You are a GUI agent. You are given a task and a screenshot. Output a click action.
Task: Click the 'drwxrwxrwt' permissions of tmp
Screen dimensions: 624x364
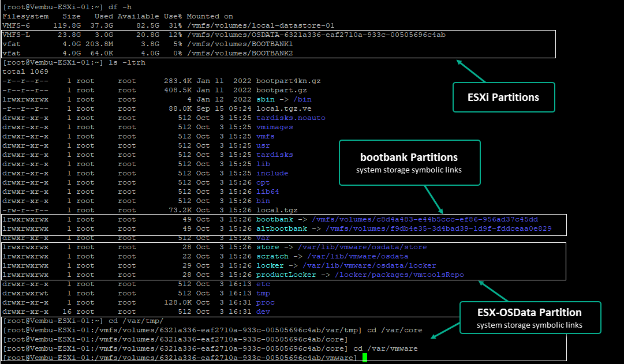click(25, 293)
